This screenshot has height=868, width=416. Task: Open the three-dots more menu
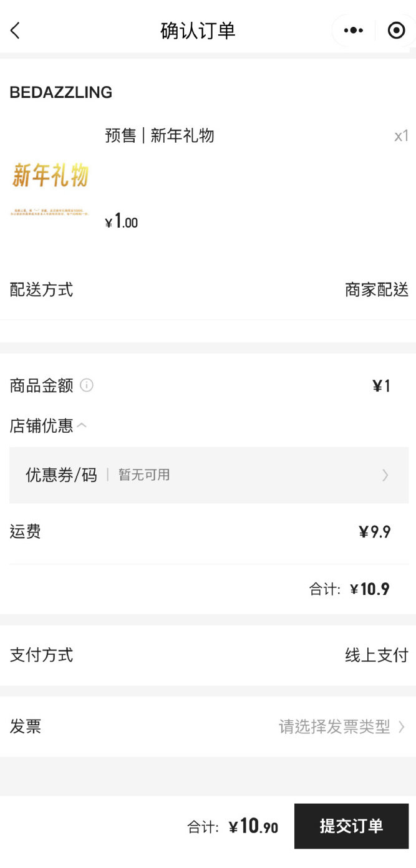click(353, 30)
